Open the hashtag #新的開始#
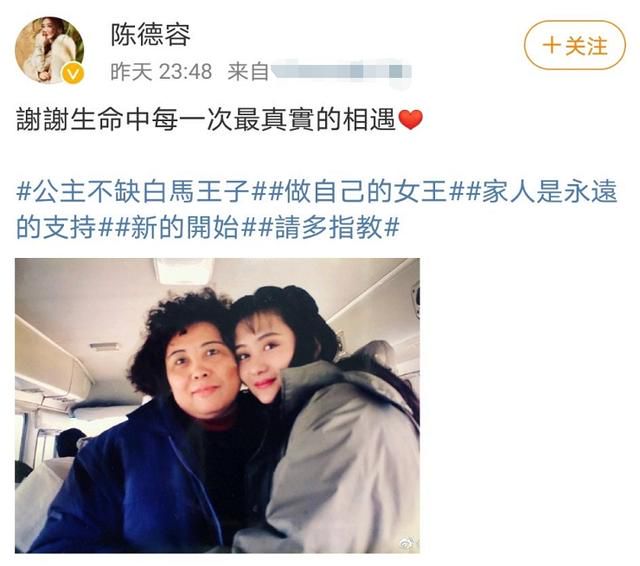 183,227
